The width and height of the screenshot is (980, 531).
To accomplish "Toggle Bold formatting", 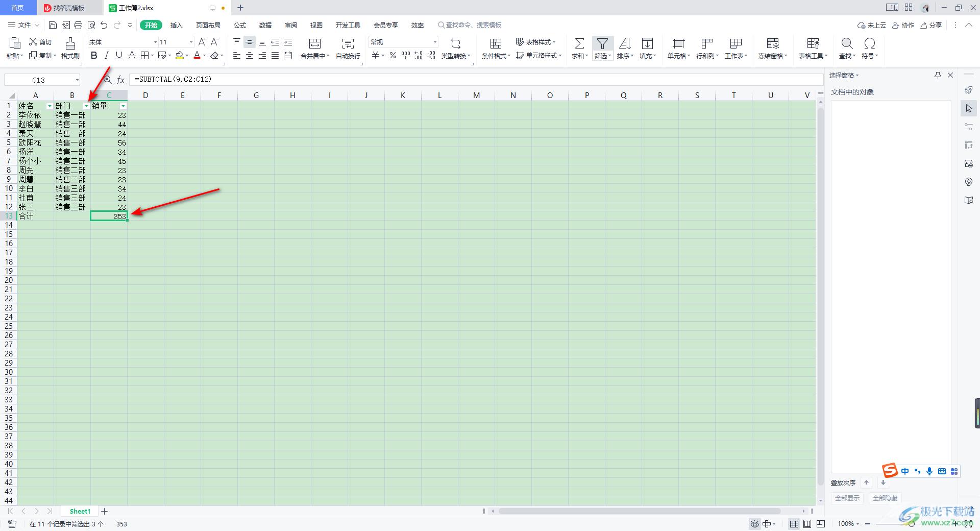I will tap(94, 55).
